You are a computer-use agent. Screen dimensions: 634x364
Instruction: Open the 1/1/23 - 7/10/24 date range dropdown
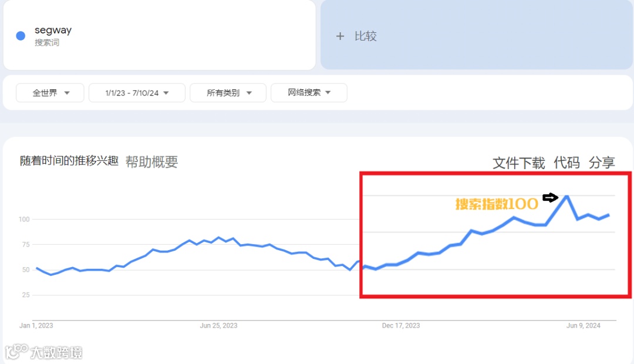coord(137,93)
